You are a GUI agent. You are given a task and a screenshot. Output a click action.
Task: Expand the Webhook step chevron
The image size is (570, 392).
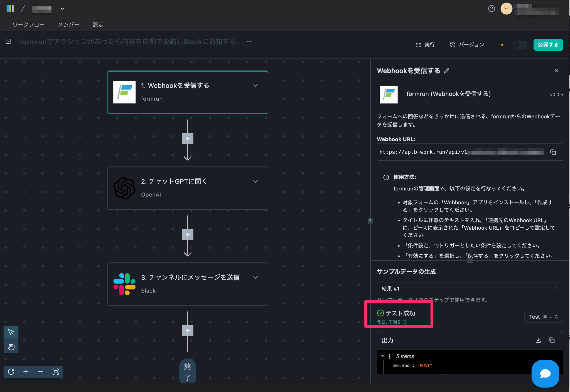click(255, 86)
